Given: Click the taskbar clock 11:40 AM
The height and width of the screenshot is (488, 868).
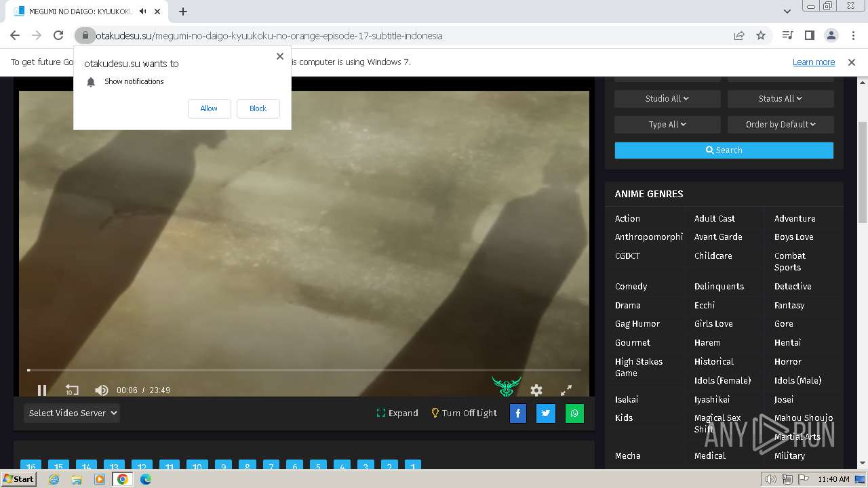Looking at the screenshot, I should click(x=833, y=479).
